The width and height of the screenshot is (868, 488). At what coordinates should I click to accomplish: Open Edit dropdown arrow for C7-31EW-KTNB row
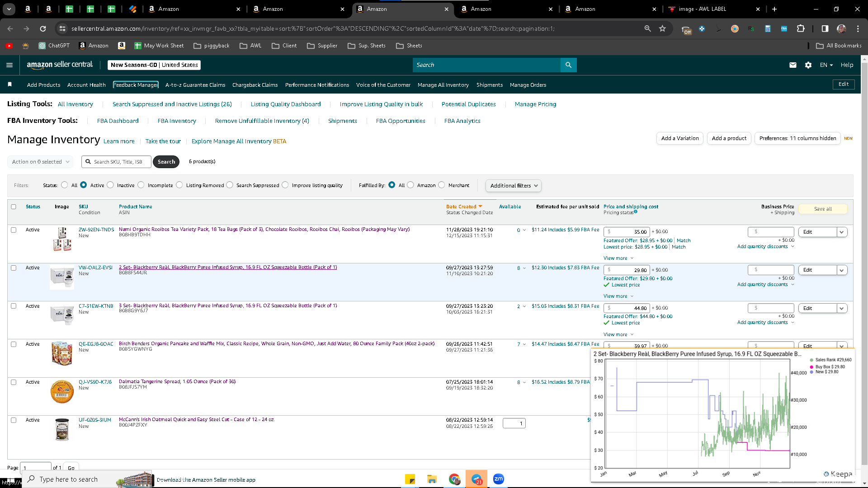842,309
